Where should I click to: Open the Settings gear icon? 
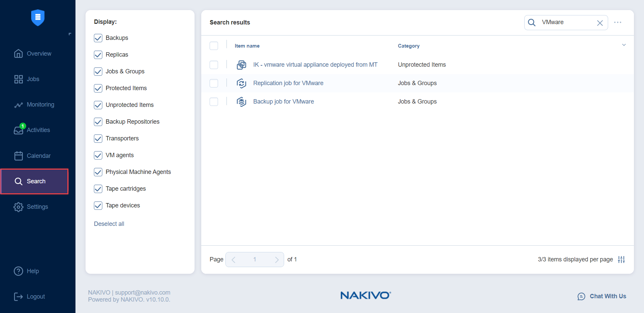(x=18, y=207)
